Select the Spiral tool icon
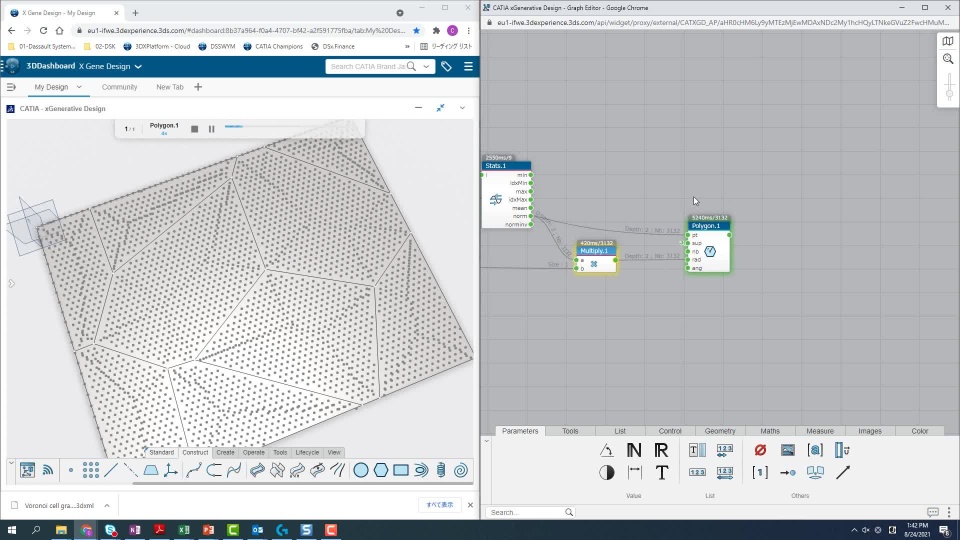This screenshot has height=540, width=960. pyautogui.click(x=461, y=470)
